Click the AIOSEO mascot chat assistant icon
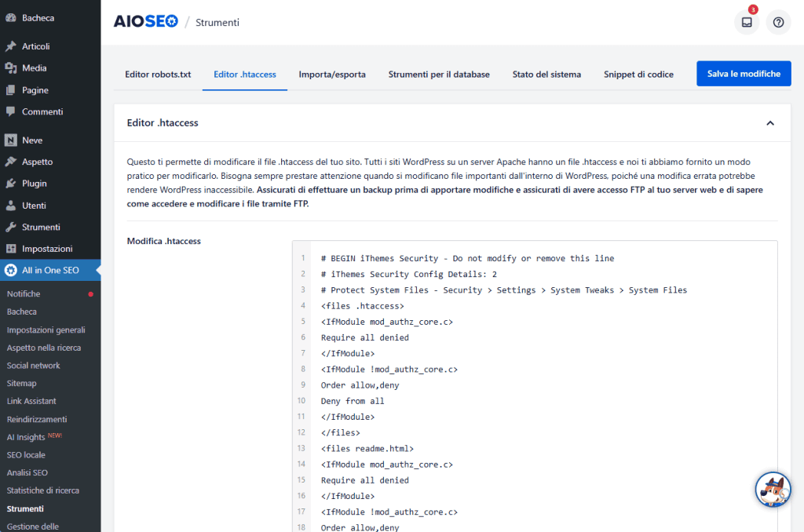Screen dimensions: 804x532 tap(773, 489)
